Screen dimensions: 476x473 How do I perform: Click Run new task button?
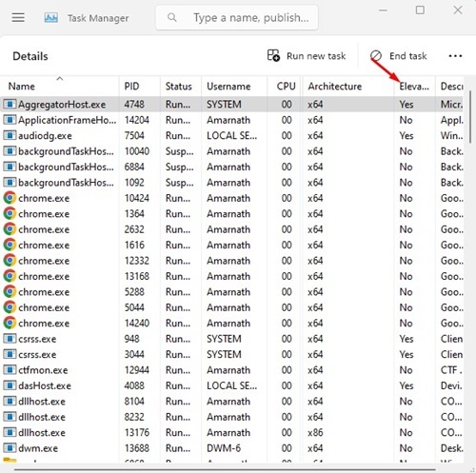click(x=307, y=56)
